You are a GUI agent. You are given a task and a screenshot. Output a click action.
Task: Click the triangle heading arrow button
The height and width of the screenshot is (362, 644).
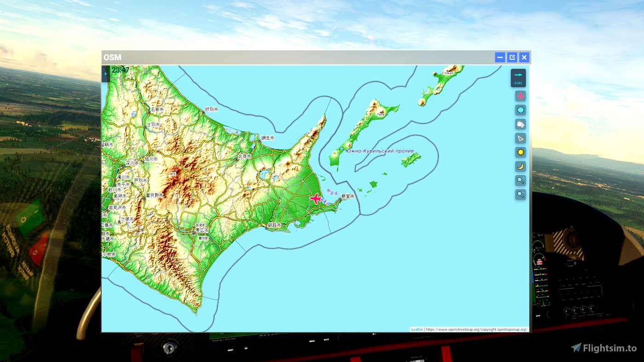click(520, 138)
